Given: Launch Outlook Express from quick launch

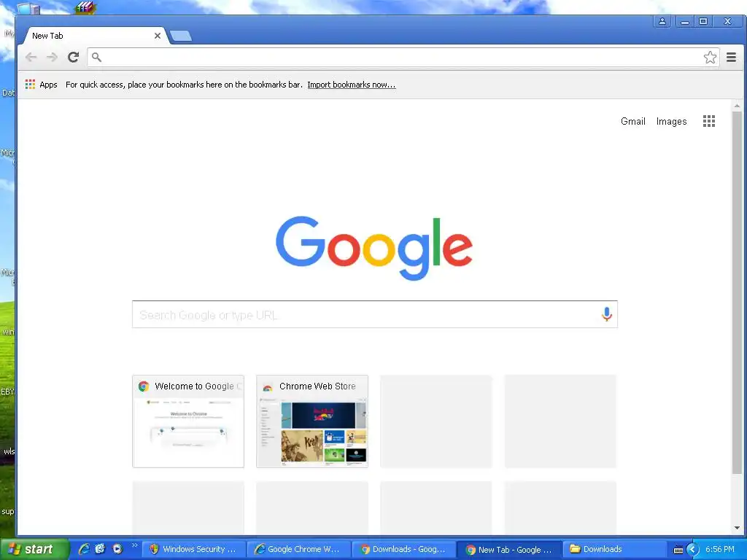Looking at the screenshot, I should [x=100, y=549].
